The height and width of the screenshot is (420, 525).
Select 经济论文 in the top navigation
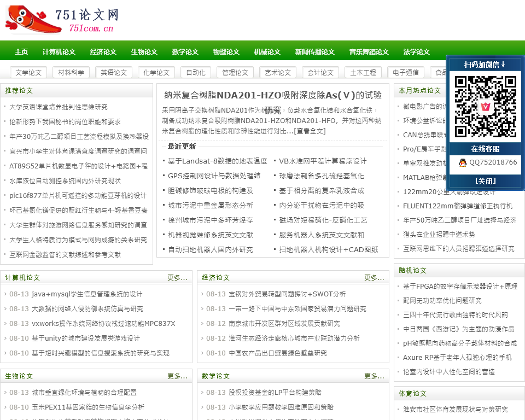click(x=103, y=52)
